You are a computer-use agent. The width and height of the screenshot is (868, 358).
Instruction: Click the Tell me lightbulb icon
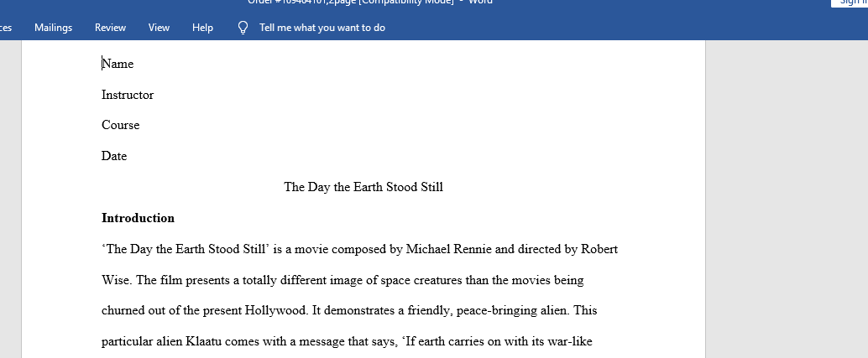coord(243,28)
